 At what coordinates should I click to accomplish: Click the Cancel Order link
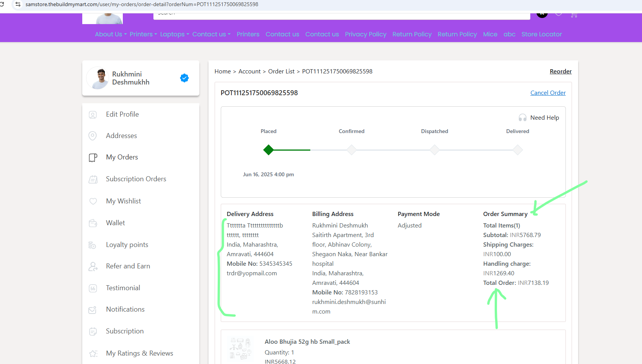(x=548, y=93)
